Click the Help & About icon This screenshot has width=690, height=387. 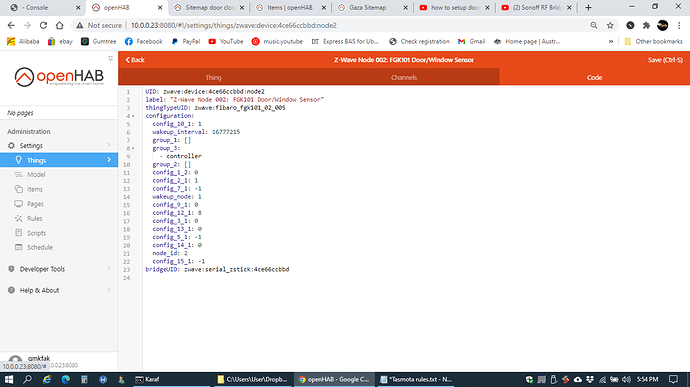(x=11, y=290)
